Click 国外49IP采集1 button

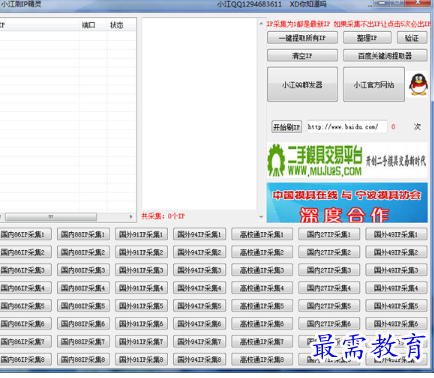click(396, 234)
